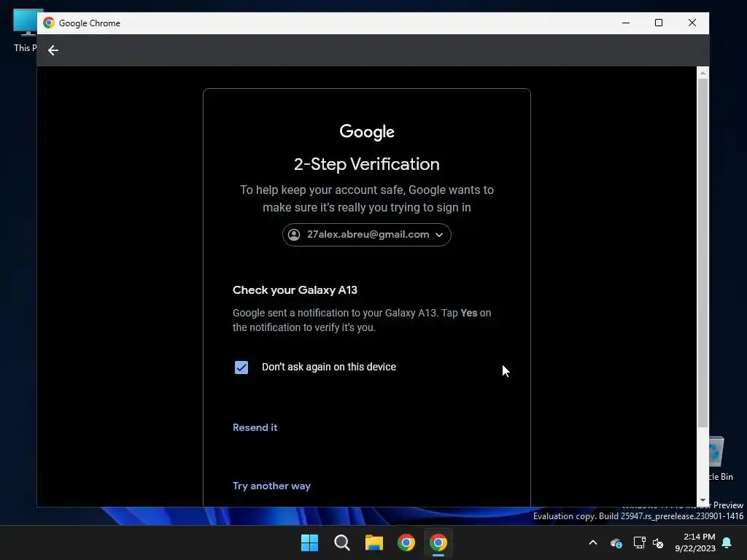Image resolution: width=747 pixels, height=560 pixels.
Task: Open taskbar Search
Action: 341,542
